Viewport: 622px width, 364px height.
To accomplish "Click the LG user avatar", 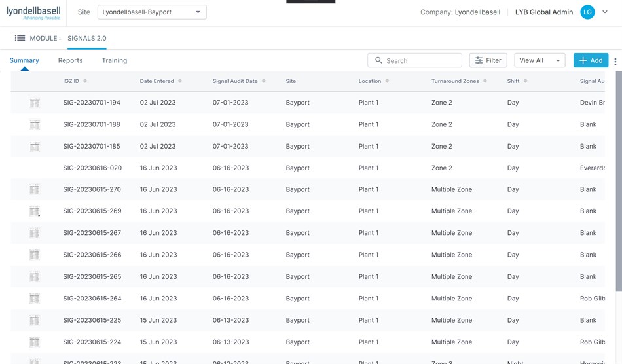I will pyautogui.click(x=587, y=12).
